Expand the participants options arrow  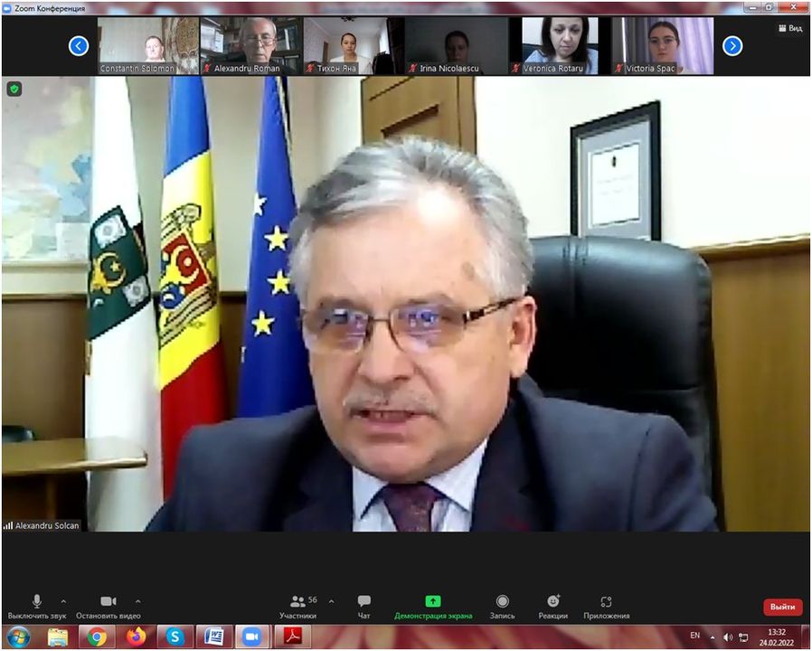pos(331,601)
